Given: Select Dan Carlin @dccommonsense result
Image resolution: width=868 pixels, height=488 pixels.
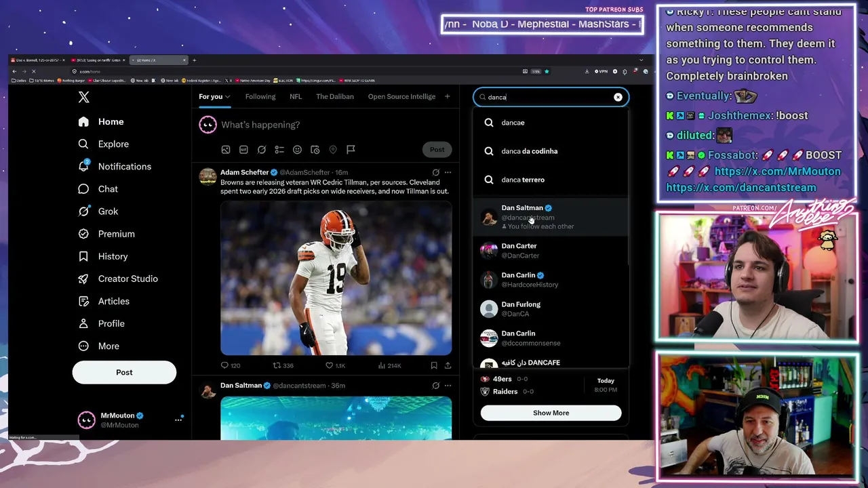Looking at the screenshot, I should [551, 338].
